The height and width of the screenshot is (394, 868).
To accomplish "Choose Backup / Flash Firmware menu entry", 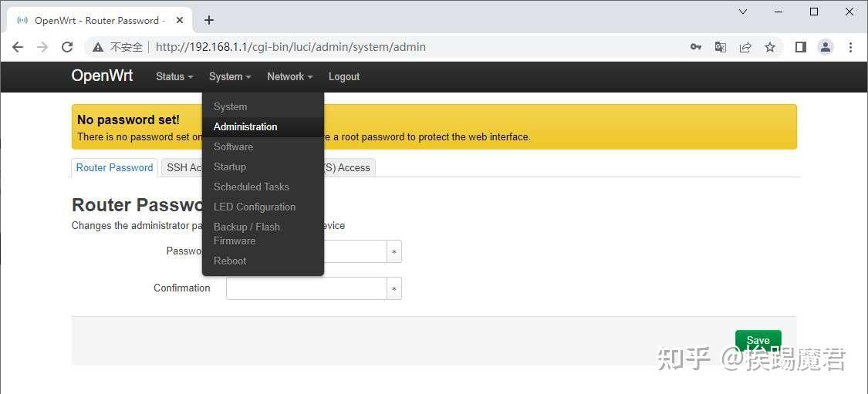I will (x=247, y=234).
